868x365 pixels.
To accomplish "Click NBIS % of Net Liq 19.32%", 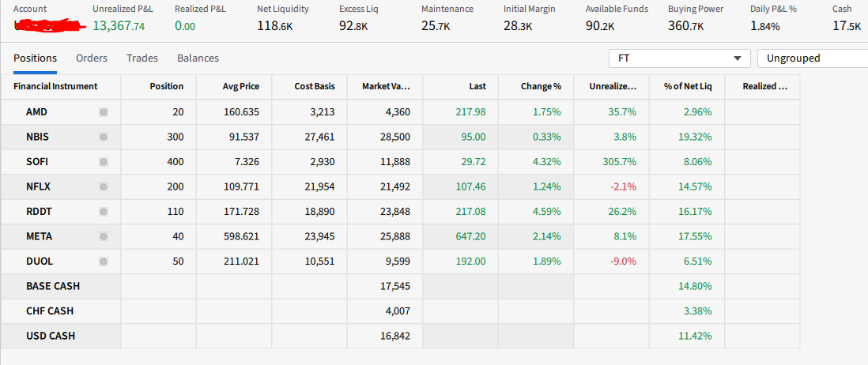I will [x=696, y=137].
